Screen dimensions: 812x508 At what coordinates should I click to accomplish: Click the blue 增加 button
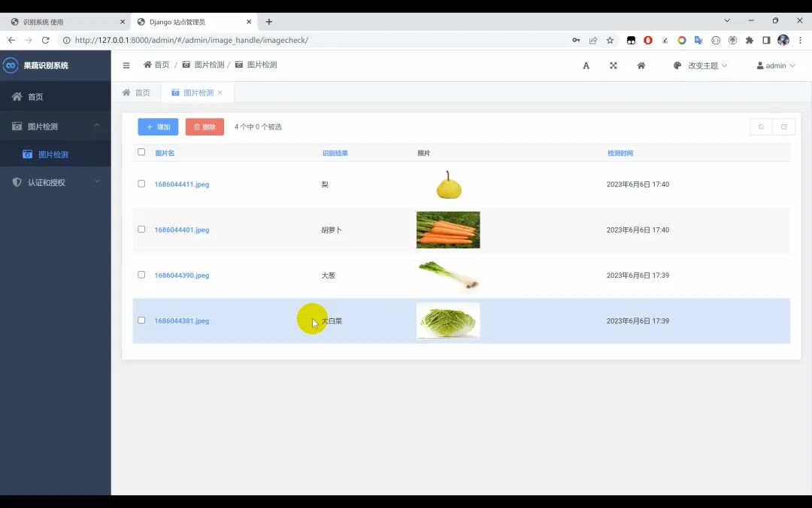(158, 126)
